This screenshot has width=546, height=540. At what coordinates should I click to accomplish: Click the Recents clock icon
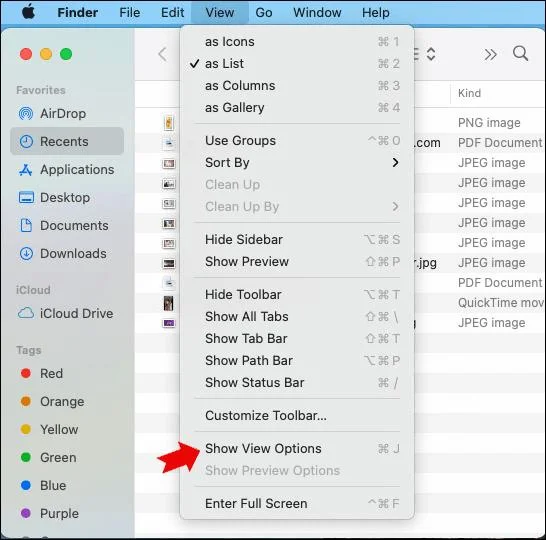(x=26, y=141)
